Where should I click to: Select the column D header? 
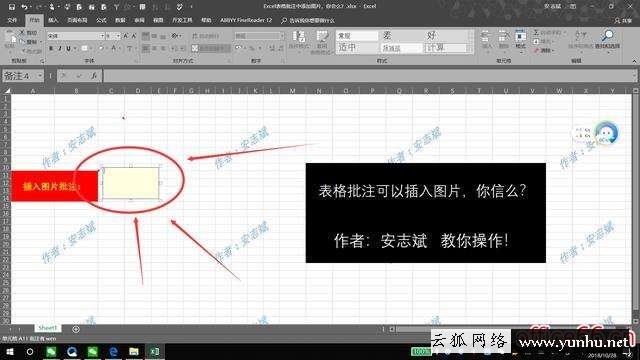click(x=138, y=91)
